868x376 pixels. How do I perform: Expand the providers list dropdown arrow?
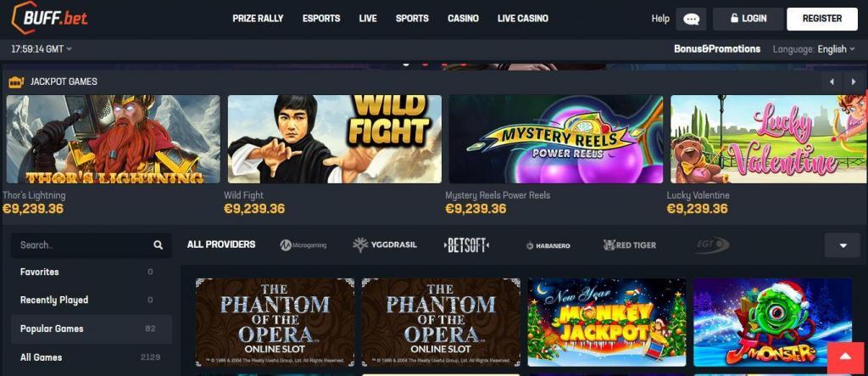click(x=843, y=245)
